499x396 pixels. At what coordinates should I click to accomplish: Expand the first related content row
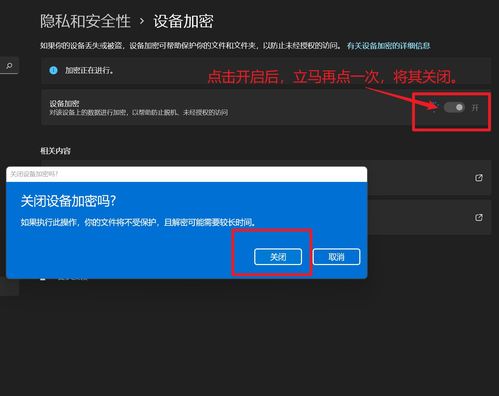[429, 178]
